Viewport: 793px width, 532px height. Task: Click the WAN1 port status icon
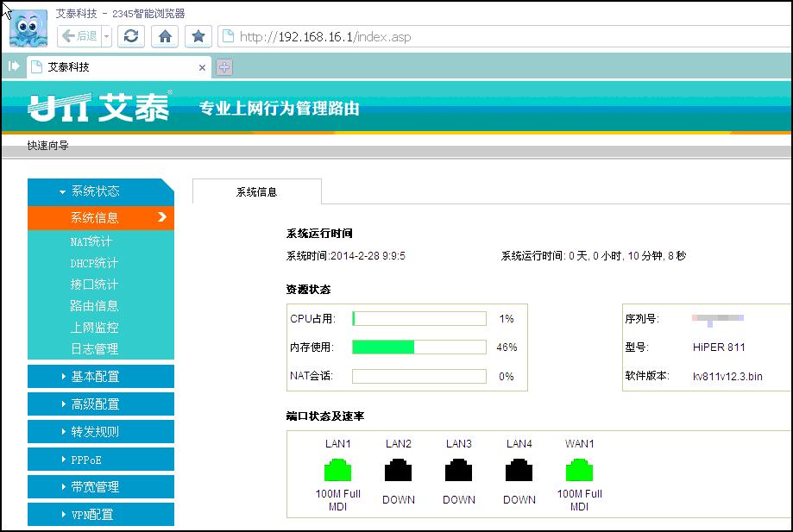(x=579, y=470)
